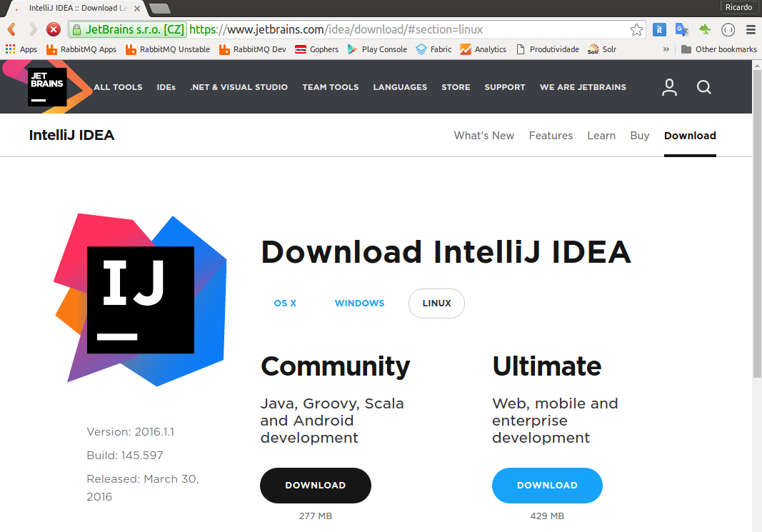Click the Ricardo profile button
Screen dimensions: 762x532
click(738, 7)
